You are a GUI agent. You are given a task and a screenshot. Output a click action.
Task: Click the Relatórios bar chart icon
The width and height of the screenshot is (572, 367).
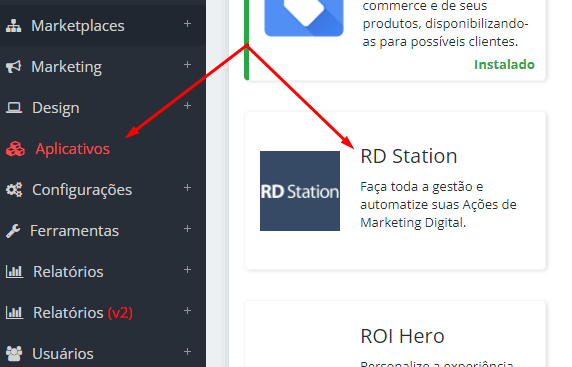(x=14, y=271)
